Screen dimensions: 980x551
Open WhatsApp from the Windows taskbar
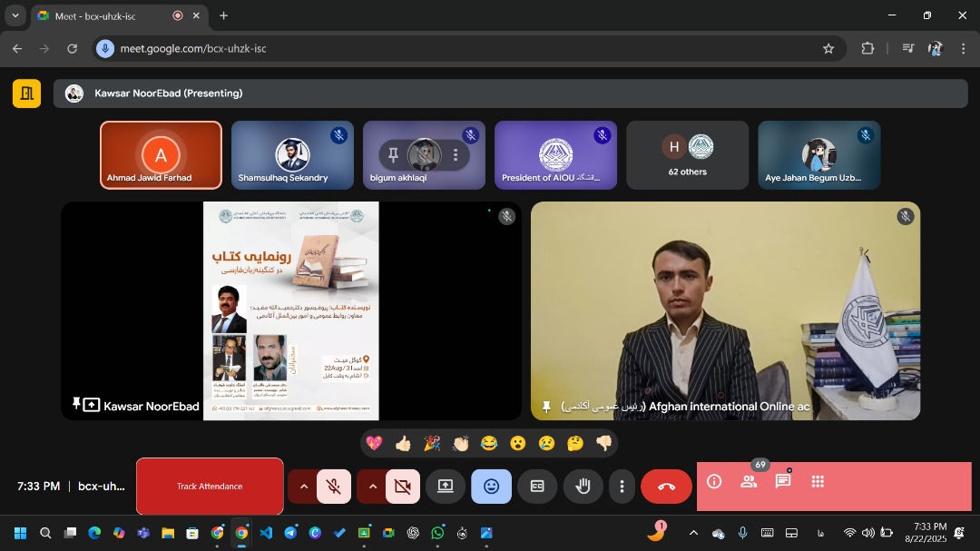tap(437, 533)
